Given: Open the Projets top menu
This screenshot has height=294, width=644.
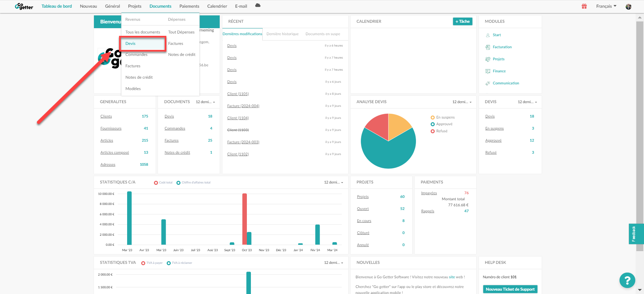Looking at the screenshot, I should tap(135, 6).
